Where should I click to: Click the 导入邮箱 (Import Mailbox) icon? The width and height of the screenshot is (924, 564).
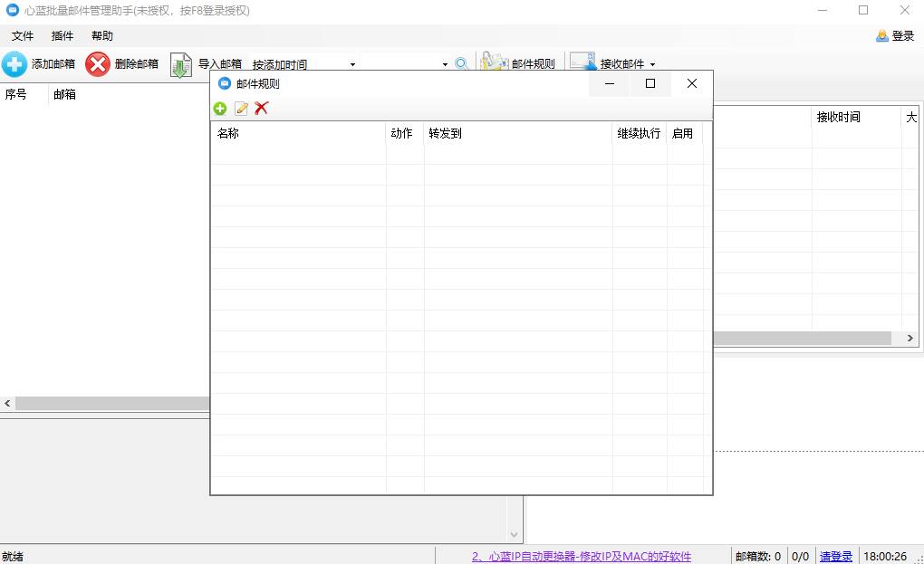179,63
